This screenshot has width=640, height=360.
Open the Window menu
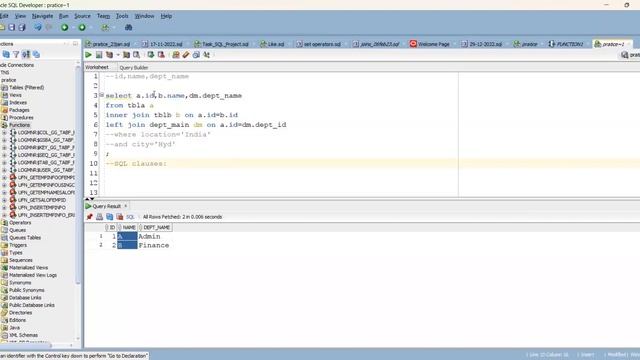tap(144, 16)
